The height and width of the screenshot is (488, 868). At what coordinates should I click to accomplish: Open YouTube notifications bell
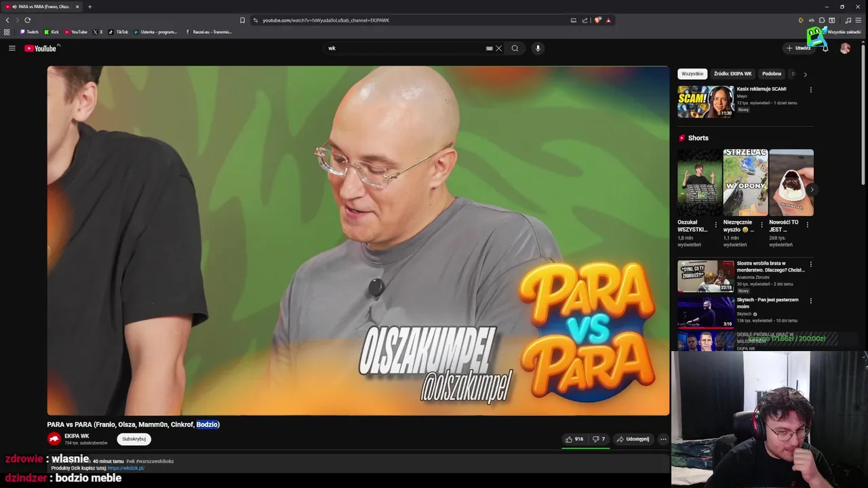tap(825, 48)
